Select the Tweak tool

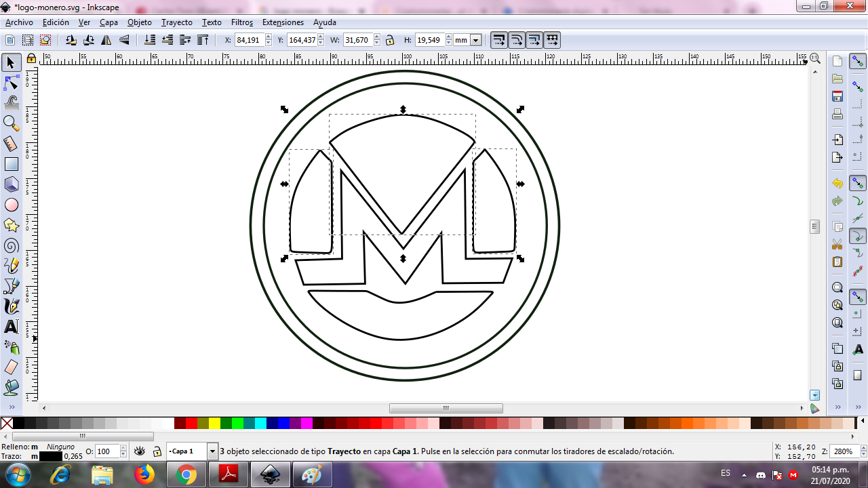point(11,103)
